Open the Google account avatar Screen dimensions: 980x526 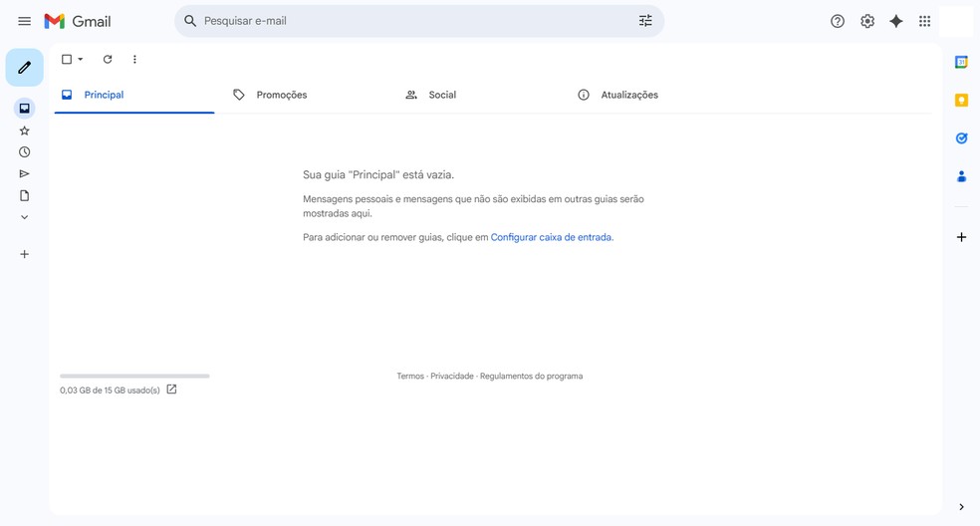956,21
